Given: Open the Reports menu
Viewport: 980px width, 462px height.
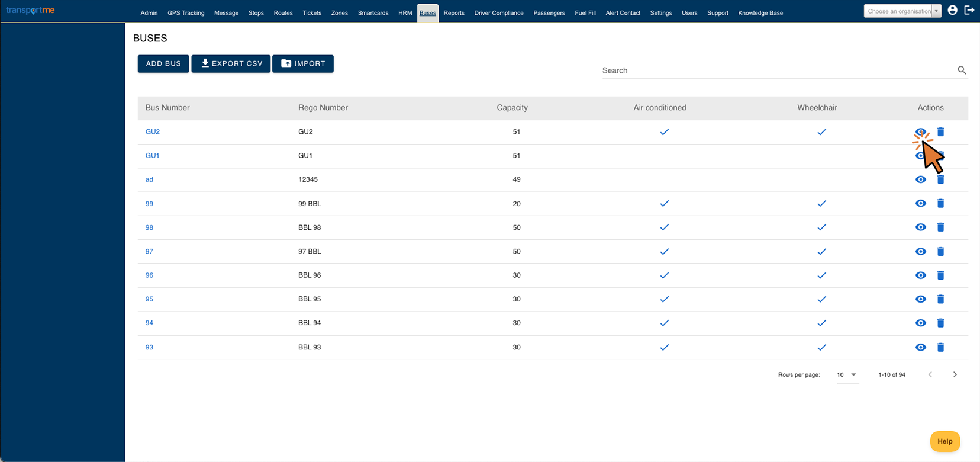Looking at the screenshot, I should tap(454, 13).
